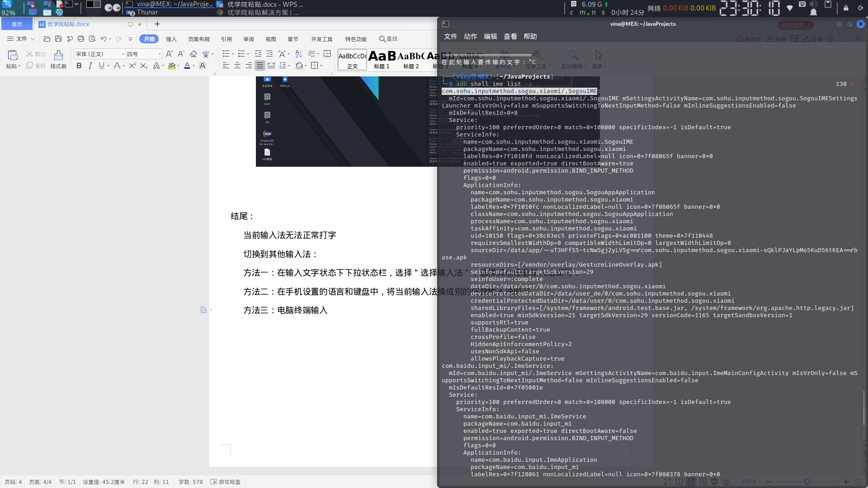The image size is (868, 488).
Task: Apply distributed alignment
Action: click(x=271, y=66)
